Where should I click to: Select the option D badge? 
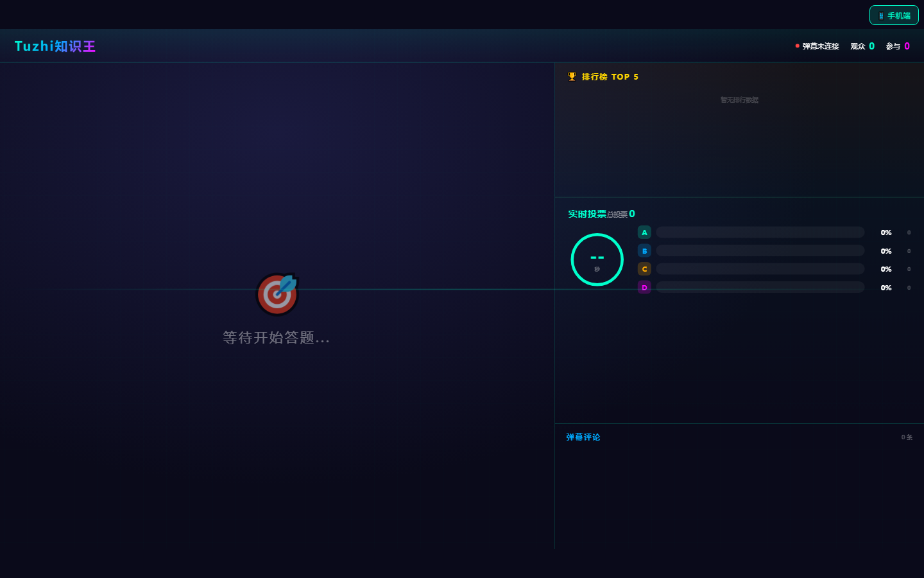644,287
